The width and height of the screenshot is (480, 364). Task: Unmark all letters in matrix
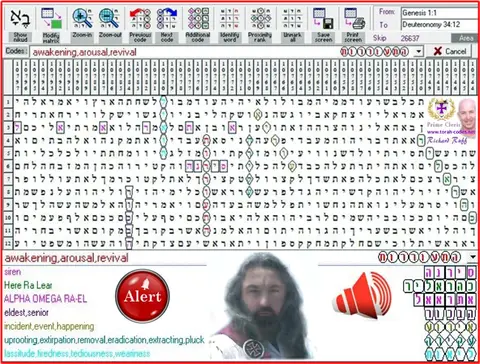coord(292,24)
